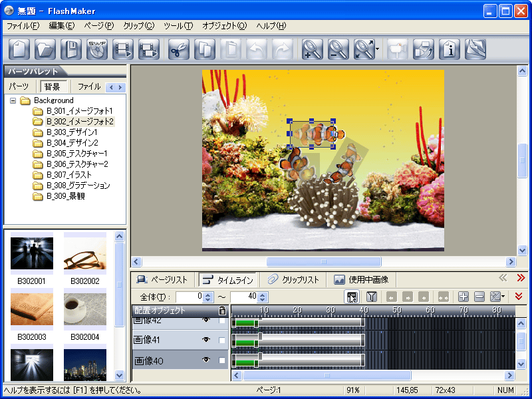Screen dimensions: 532x399
Task: Select folder B_309_景観
Action: click(65, 196)
